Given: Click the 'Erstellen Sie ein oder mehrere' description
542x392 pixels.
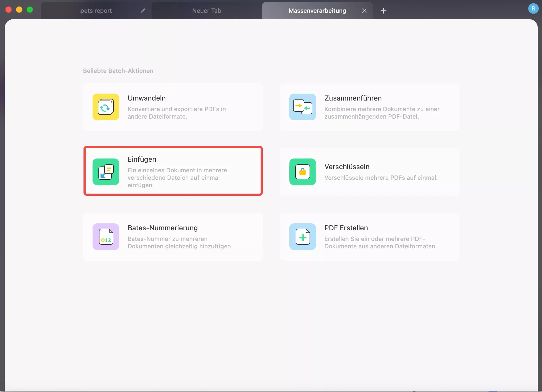Looking at the screenshot, I should (x=381, y=243).
